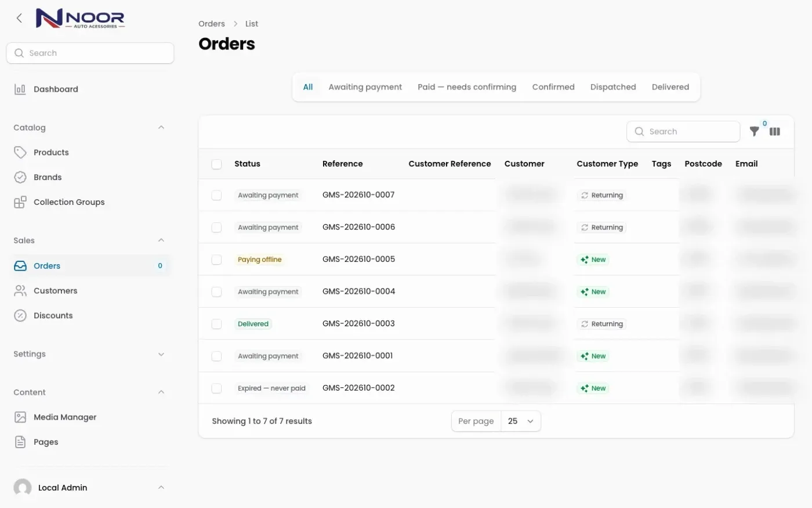Viewport: 812px width, 508px height.
Task: Collapse the Content sidebar section
Action: coord(161,392)
